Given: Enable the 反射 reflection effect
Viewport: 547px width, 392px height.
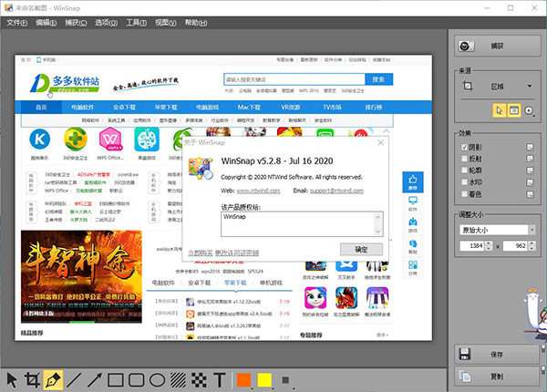Looking at the screenshot, I should tap(464, 159).
